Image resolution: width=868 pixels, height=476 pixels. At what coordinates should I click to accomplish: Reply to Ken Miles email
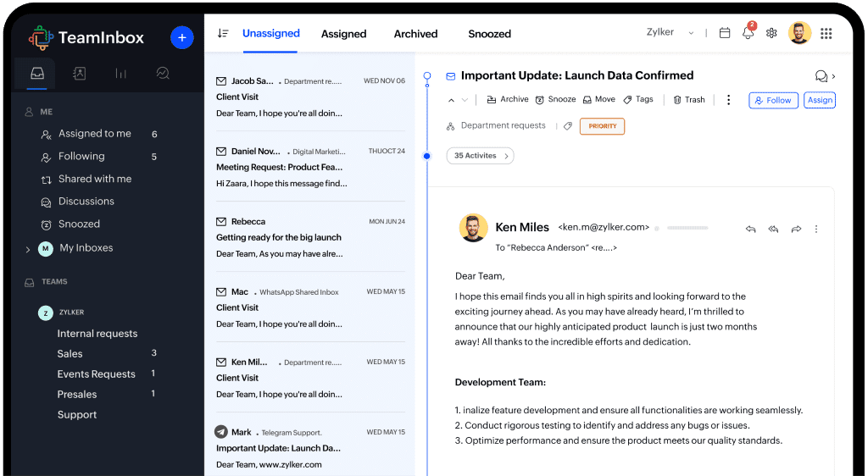[751, 229]
